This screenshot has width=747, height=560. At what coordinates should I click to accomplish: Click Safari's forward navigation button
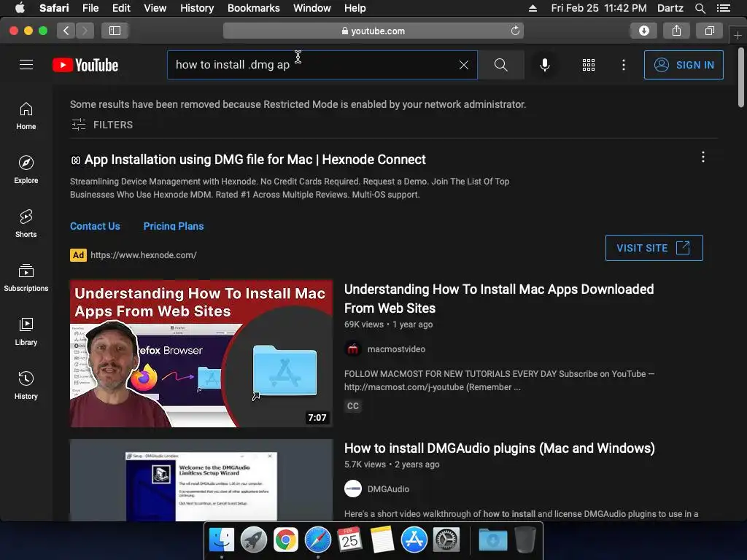coord(85,31)
